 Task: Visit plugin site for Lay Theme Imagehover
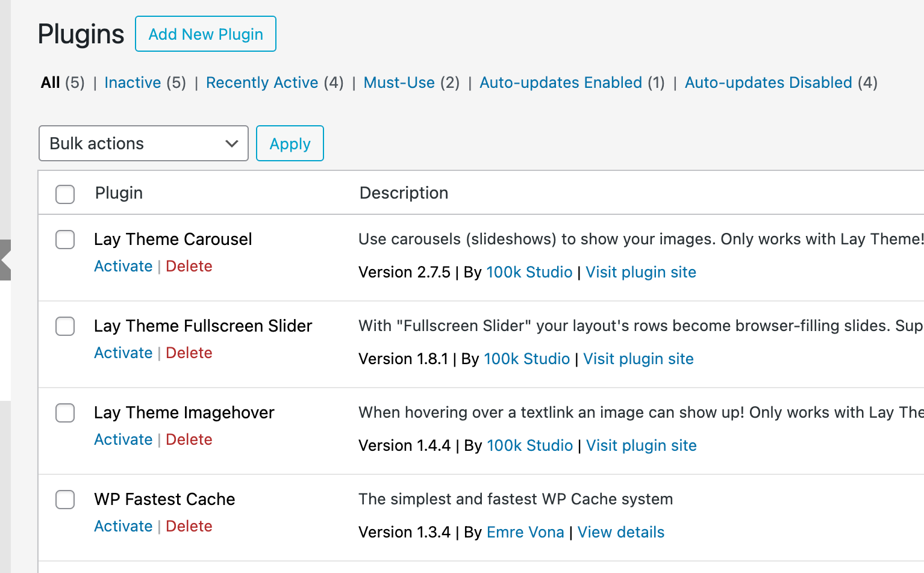click(x=641, y=445)
